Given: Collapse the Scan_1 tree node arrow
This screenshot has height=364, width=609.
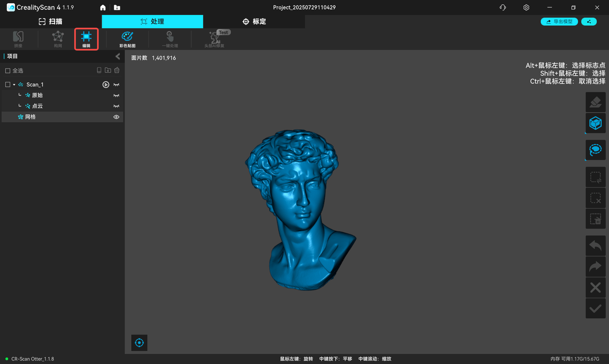Looking at the screenshot, I should [x=14, y=85].
